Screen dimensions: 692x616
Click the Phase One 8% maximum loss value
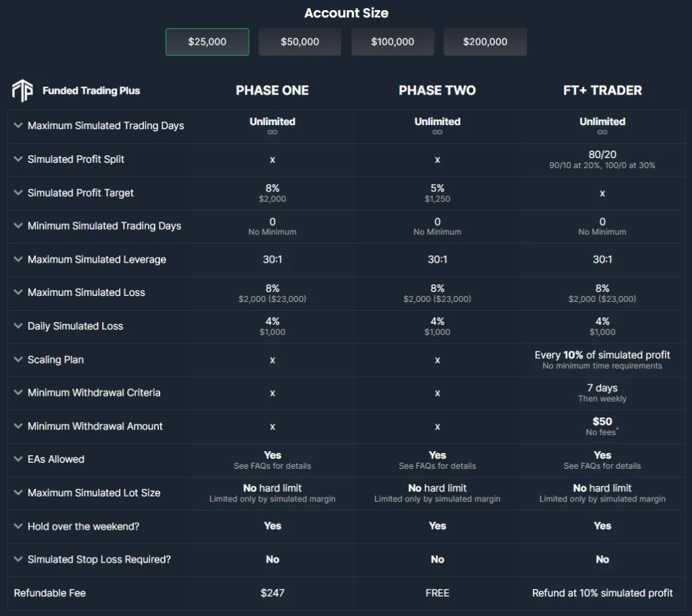click(272, 288)
